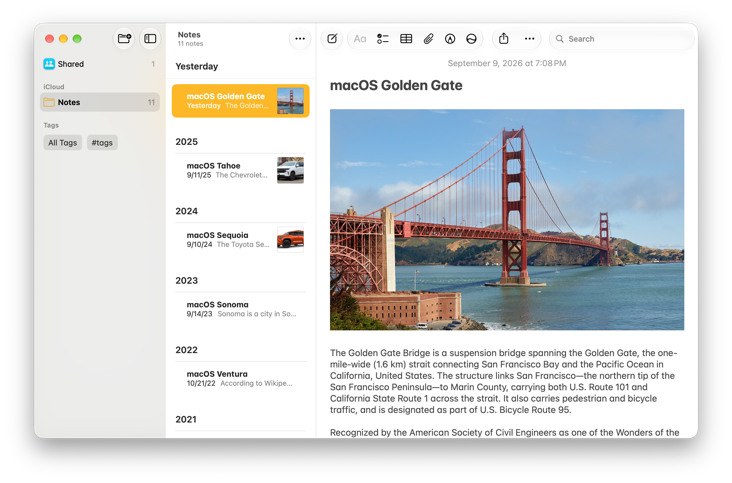The height and width of the screenshot is (483, 732).
Task: Click the green full-screen window button
Action: 77,39
